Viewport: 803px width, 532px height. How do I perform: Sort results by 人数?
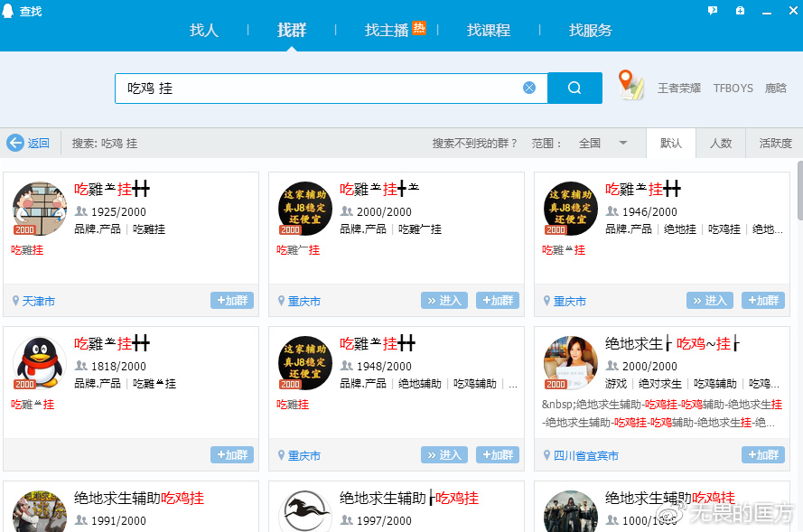[721, 143]
